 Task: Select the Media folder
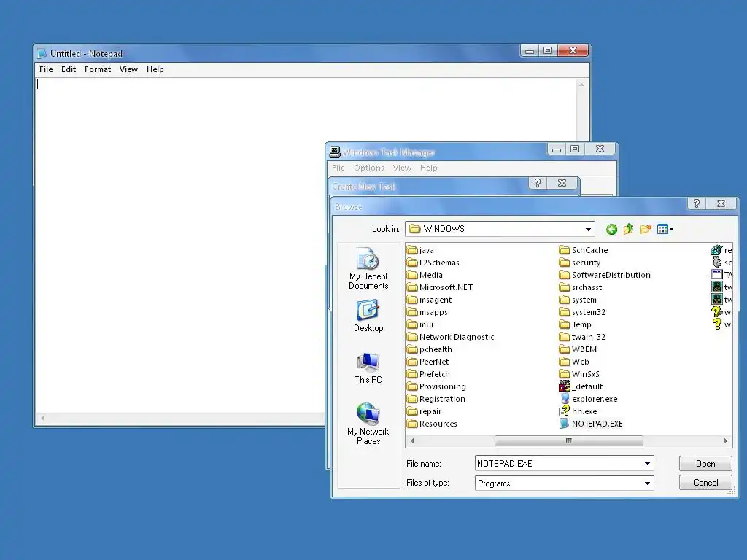[425, 275]
